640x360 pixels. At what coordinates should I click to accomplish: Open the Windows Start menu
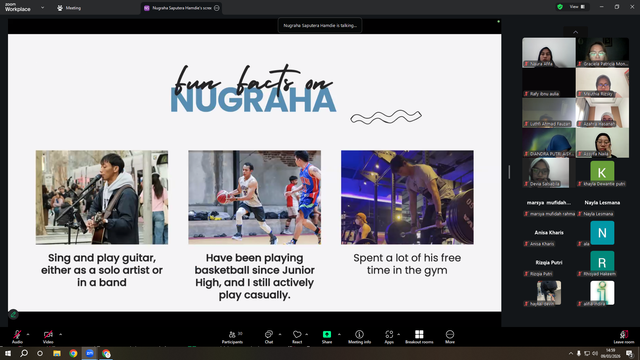click(8, 353)
